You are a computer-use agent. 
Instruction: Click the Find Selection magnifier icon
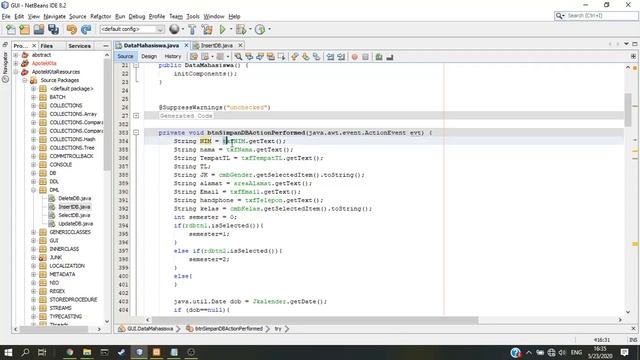coord(238,57)
